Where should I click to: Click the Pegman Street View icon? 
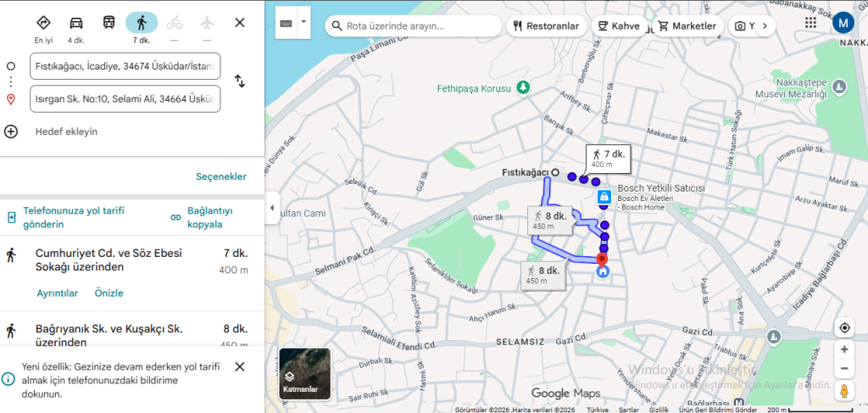(x=844, y=391)
